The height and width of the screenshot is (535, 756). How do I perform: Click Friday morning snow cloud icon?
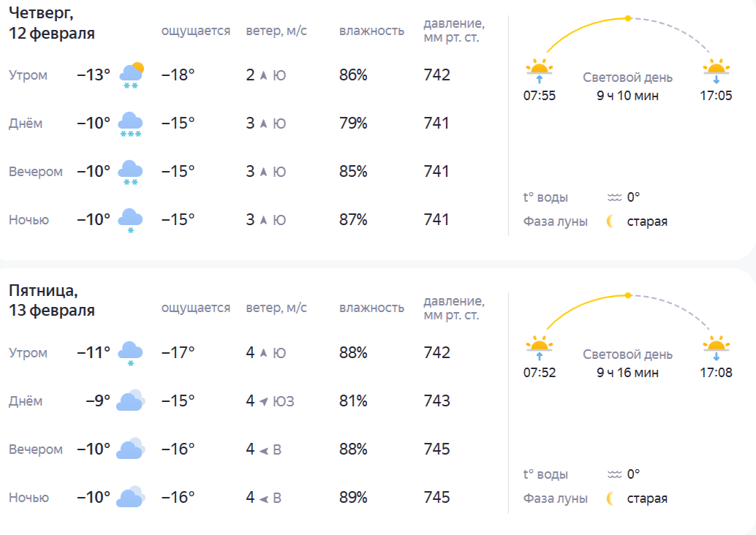(130, 353)
